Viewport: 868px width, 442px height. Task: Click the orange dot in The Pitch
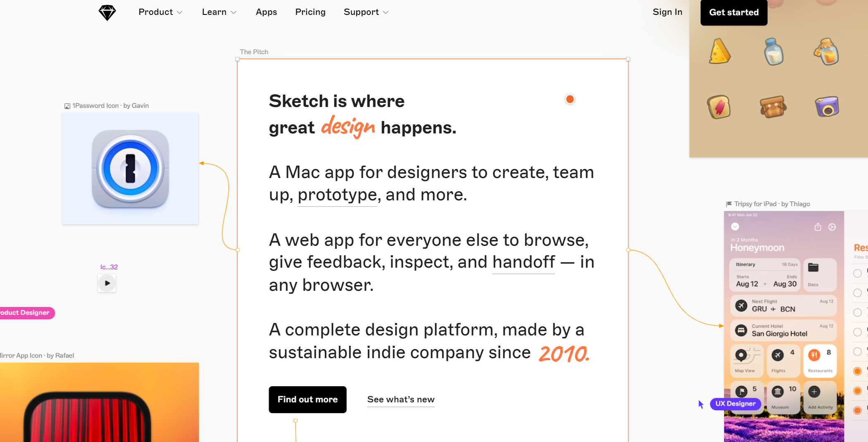point(570,99)
